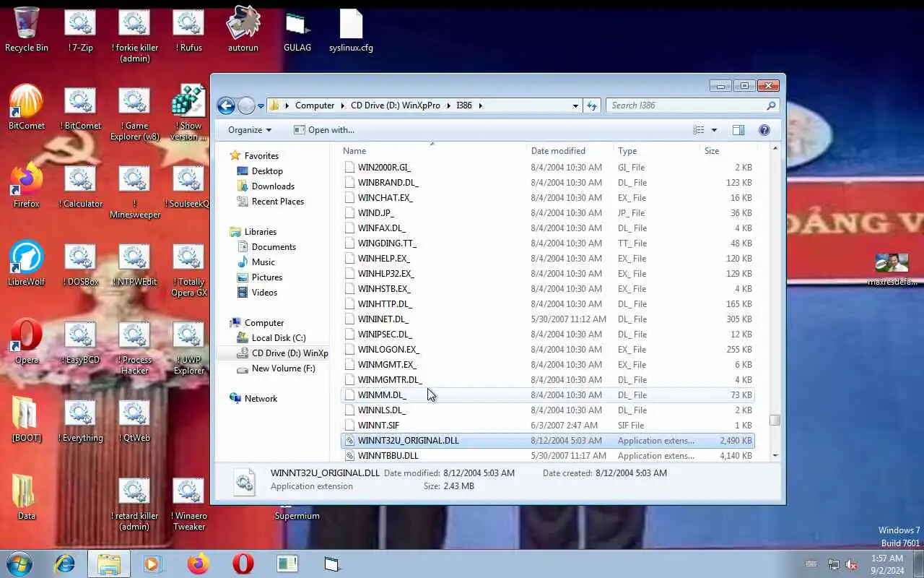Select the syslinux.cfg desktop file
This screenshot has height=578, width=924.
coord(351,30)
